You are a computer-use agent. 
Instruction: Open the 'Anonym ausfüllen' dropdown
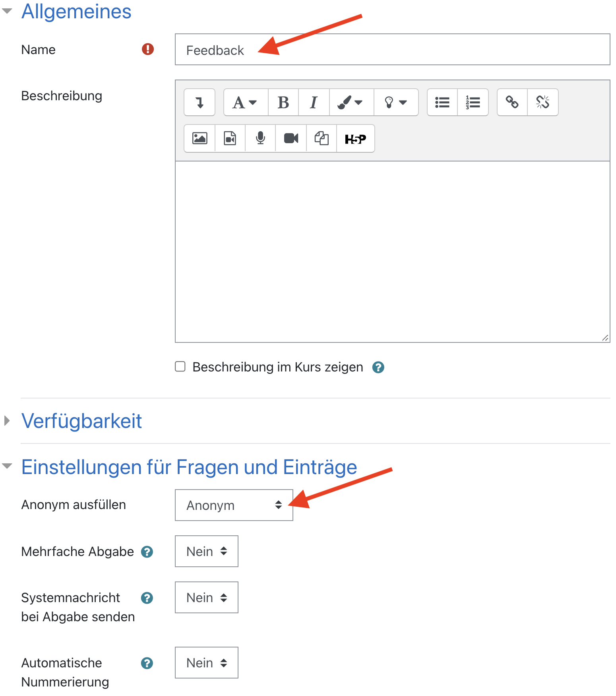click(234, 505)
